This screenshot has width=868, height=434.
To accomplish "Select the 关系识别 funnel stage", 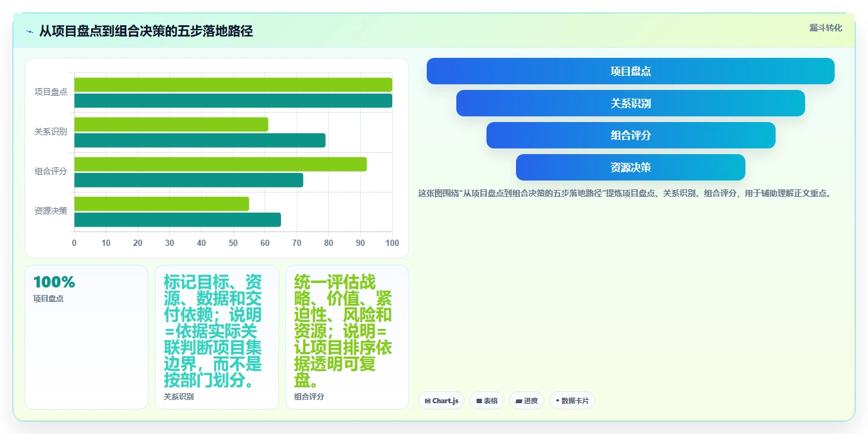I will tap(630, 103).
